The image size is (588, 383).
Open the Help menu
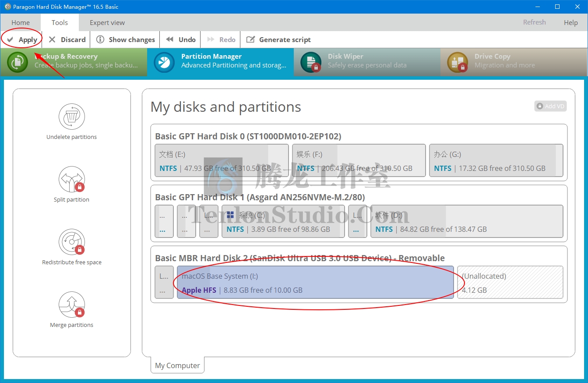point(570,23)
